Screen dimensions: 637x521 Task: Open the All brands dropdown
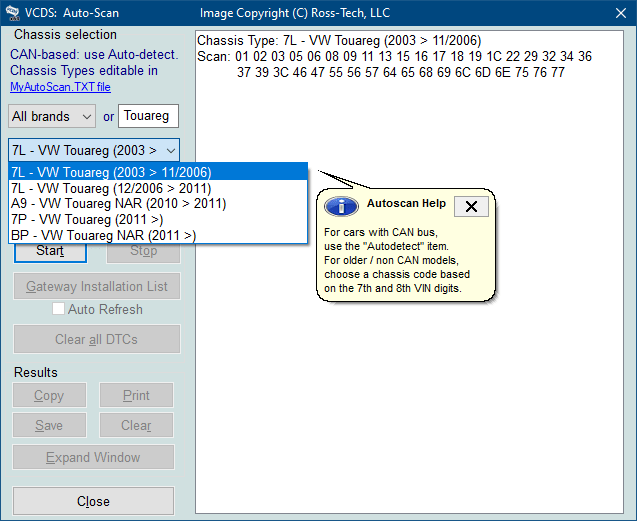click(52, 116)
